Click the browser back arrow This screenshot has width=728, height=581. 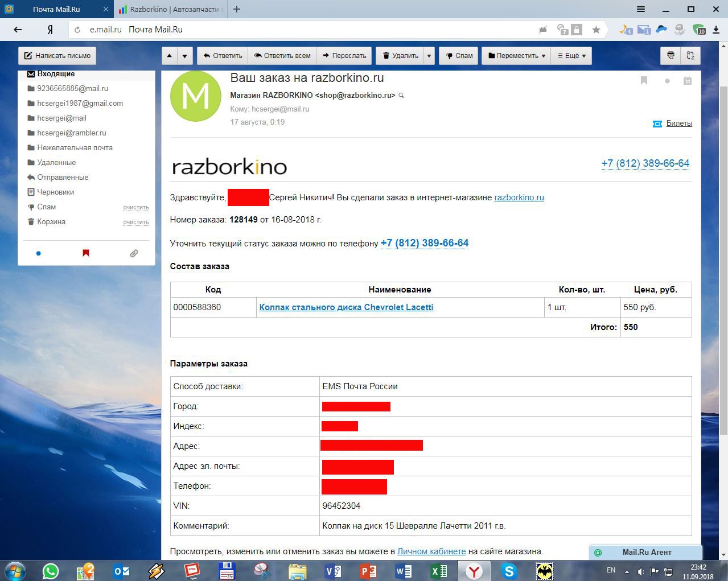[x=18, y=30]
